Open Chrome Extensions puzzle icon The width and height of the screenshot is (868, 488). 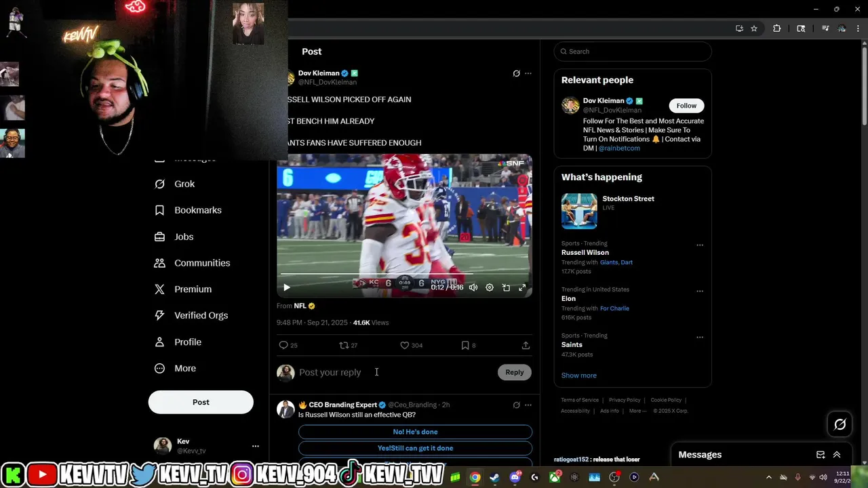[777, 28]
